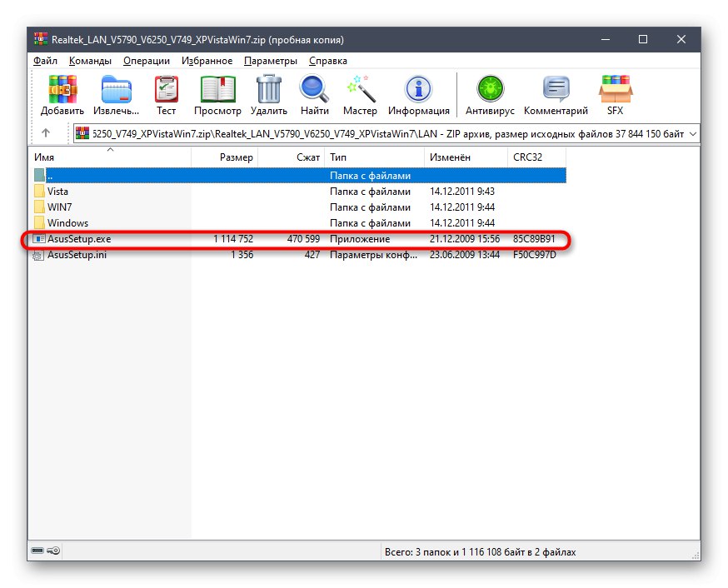Launch the Мастер wizard wand icon
The width and height of the screenshot is (728, 588).
[x=361, y=89]
